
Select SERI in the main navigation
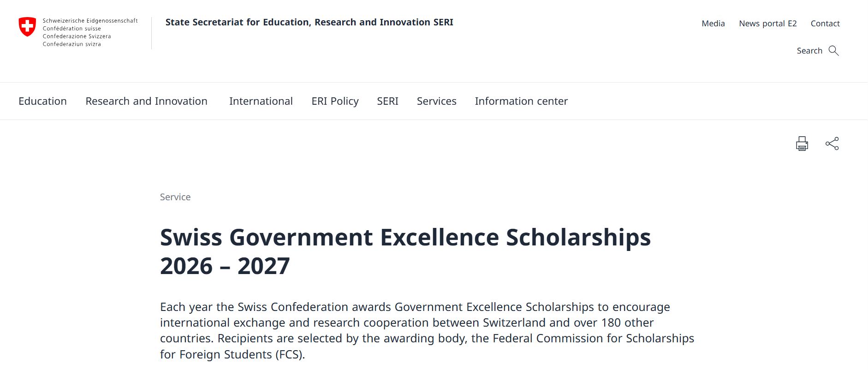pyautogui.click(x=387, y=101)
